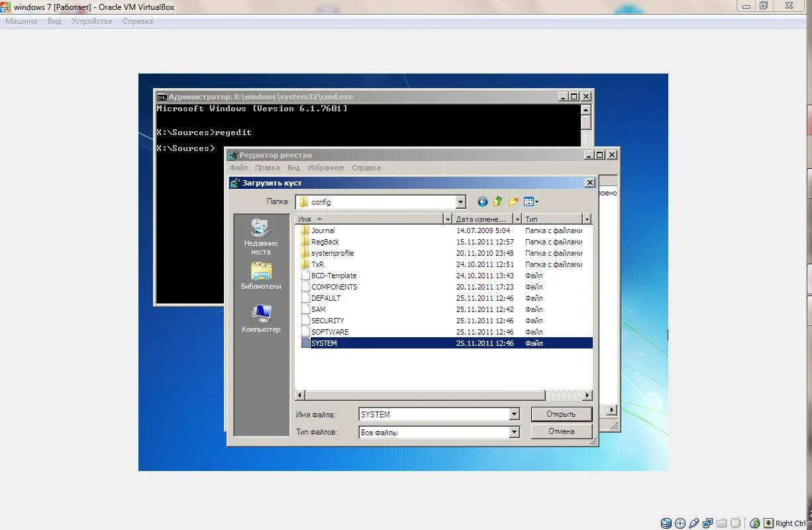Open Recent Places (Недавние места) in sidebar
812x530 pixels.
(260, 237)
